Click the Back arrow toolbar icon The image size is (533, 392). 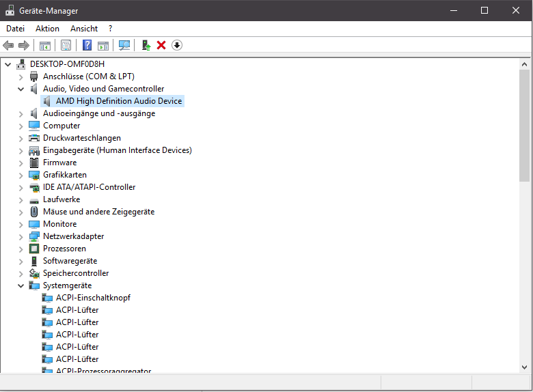tap(8, 45)
